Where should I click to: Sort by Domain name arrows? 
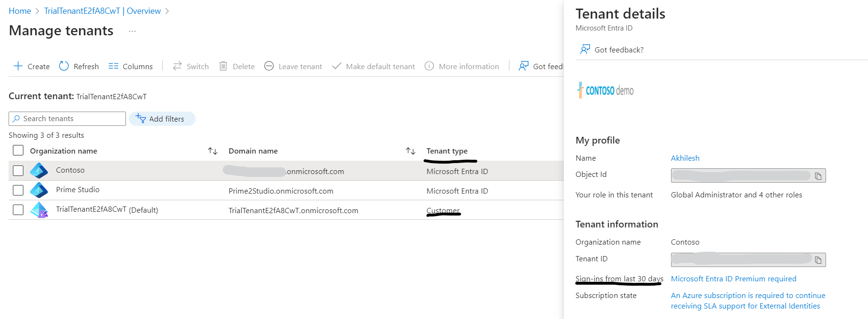pos(411,151)
